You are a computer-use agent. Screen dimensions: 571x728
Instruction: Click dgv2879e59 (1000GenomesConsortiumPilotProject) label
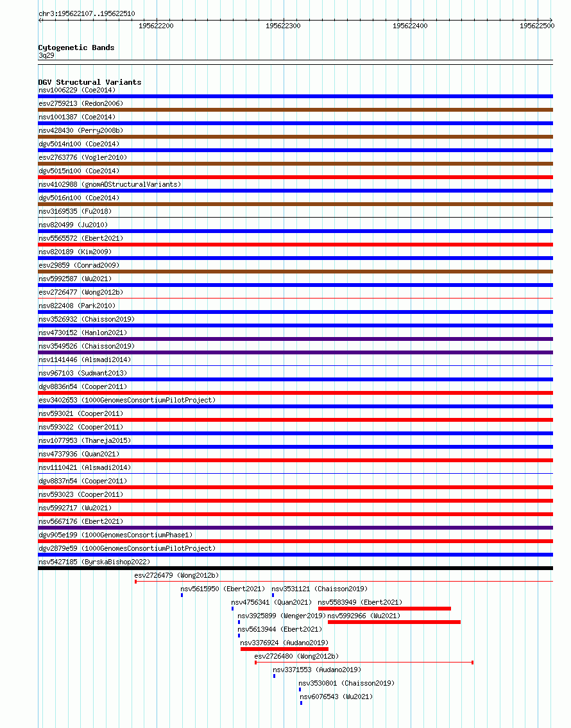point(127,548)
